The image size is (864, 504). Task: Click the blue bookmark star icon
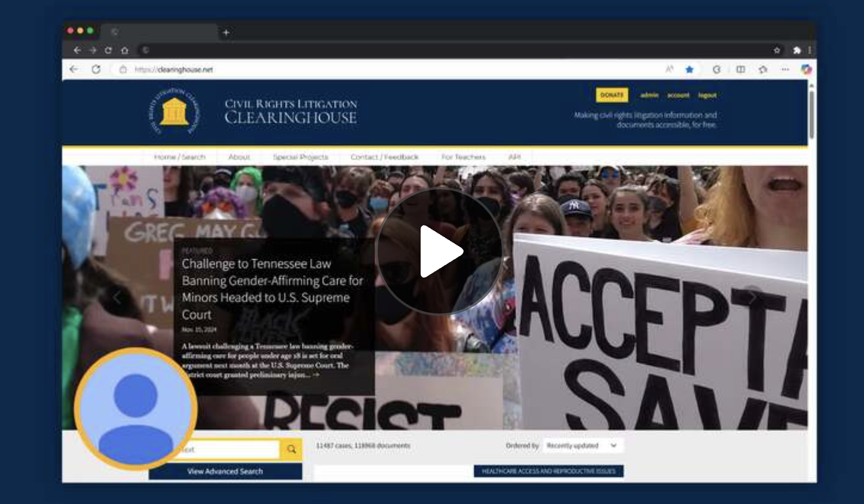click(x=690, y=69)
